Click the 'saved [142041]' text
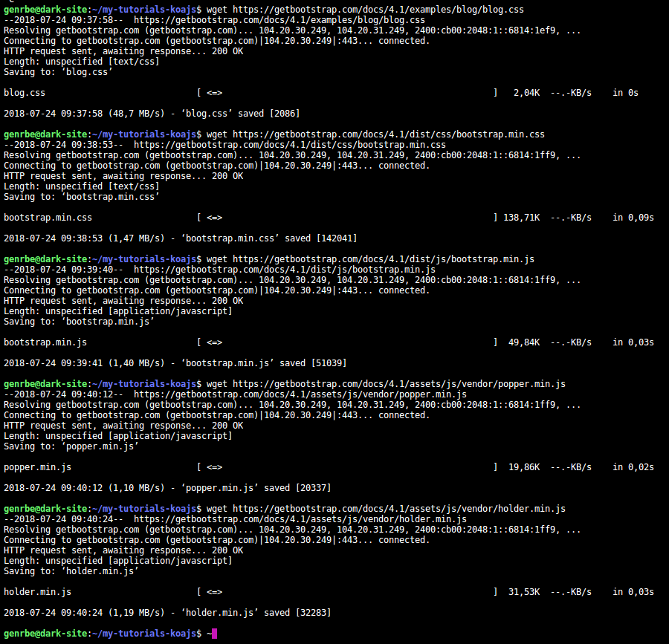669x644 pixels. click(x=321, y=238)
